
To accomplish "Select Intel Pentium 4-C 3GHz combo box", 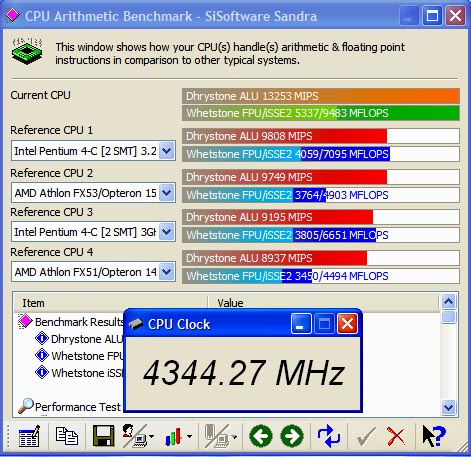I will pyautogui.click(x=93, y=232).
